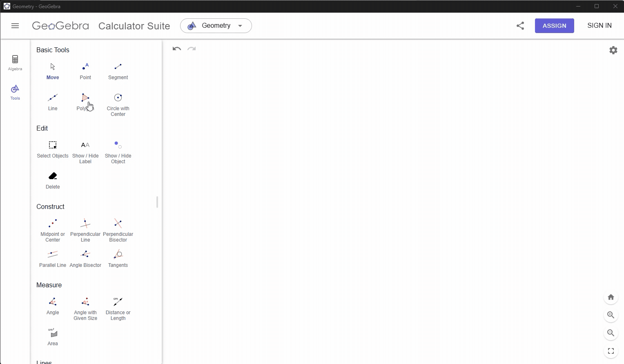The image size is (624, 364).
Task: Click the tools panel scrollbar handle
Action: (157, 202)
